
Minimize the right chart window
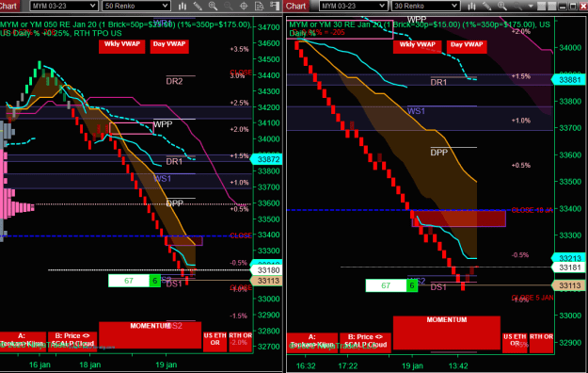click(x=563, y=6)
